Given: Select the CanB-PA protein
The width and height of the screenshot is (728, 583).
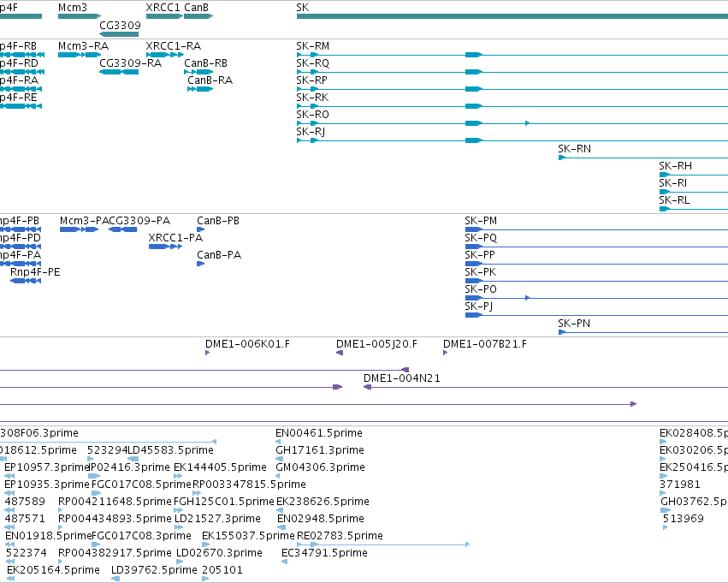Looking at the screenshot, I should (x=219, y=255).
